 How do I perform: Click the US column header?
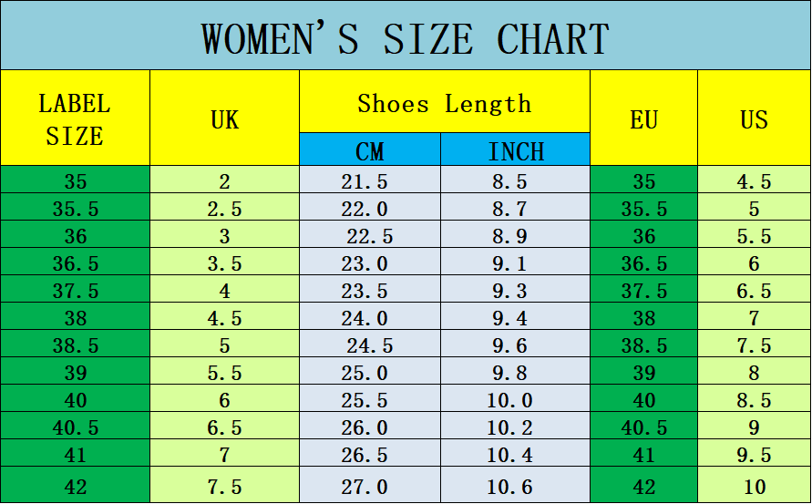point(754,119)
